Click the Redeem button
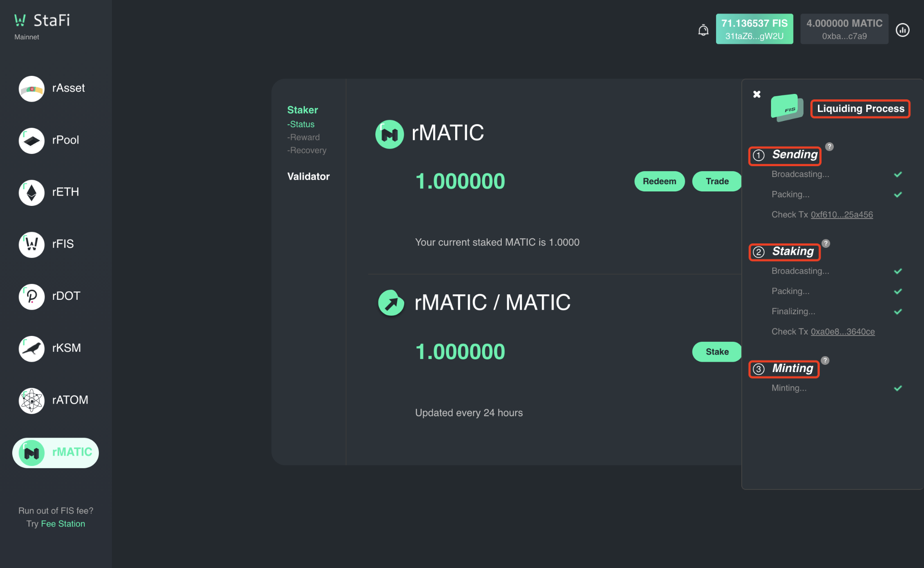924x568 pixels. [659, 181]
